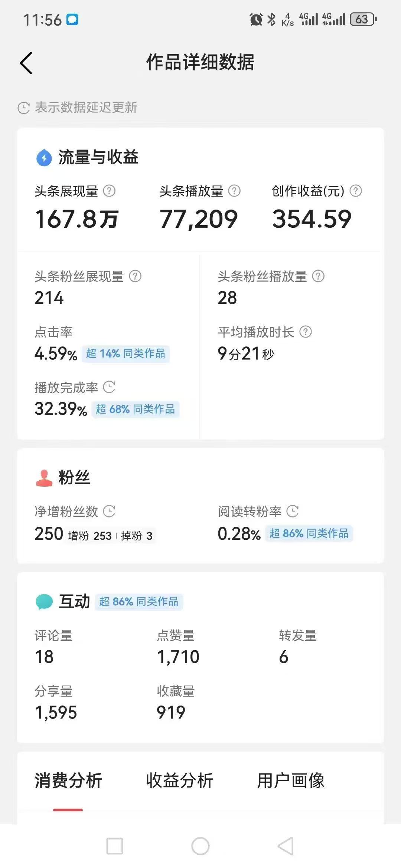Tap clock icon beside 净增粉丝数
The height and width of the screenshot is (868, 401).
pyautogui.click(x=109, y=511)
